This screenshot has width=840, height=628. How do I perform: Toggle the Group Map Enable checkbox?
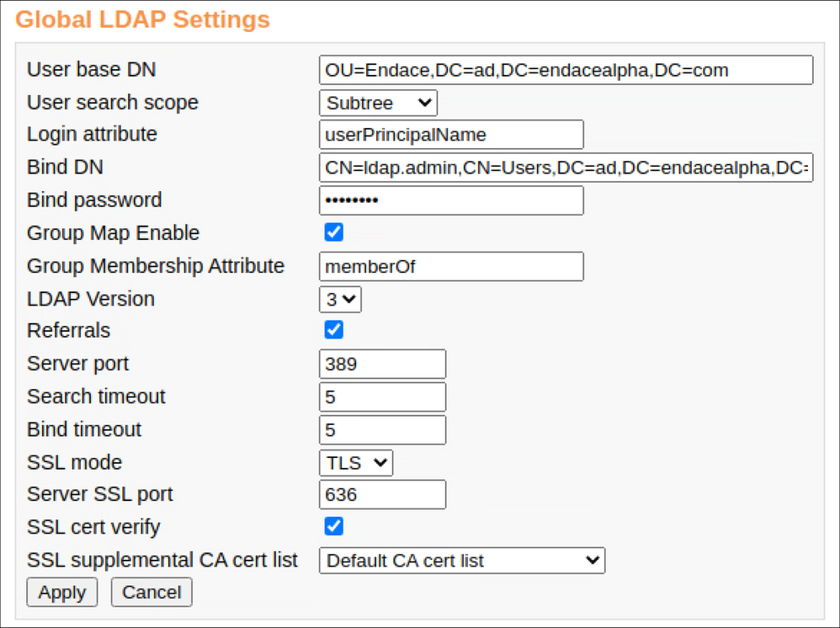click(334, 232)
